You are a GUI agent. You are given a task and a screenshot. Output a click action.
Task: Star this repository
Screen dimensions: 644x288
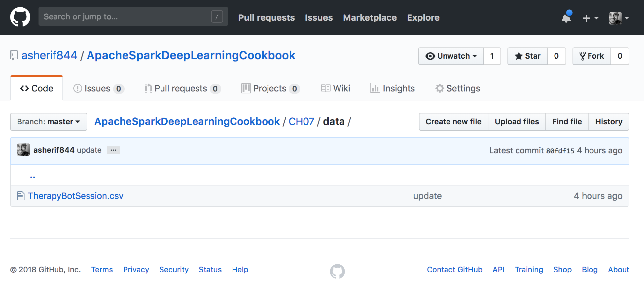click(x=527, y=56)
